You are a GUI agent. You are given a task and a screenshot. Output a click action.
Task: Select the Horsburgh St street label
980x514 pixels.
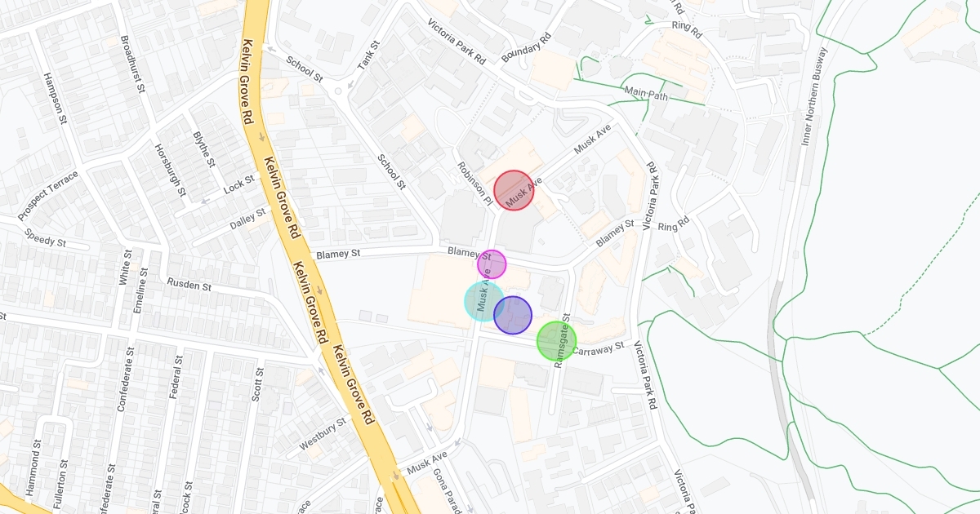tap(168, 171)
